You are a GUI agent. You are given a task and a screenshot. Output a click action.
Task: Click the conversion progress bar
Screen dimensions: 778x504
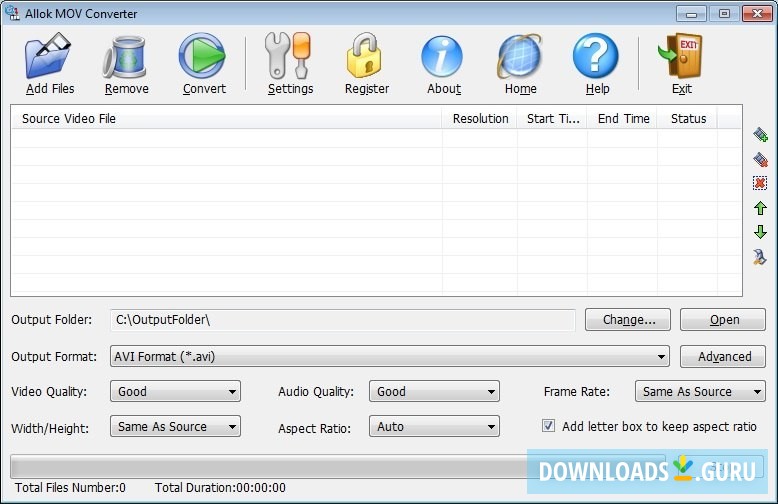(x=337, y=466)
